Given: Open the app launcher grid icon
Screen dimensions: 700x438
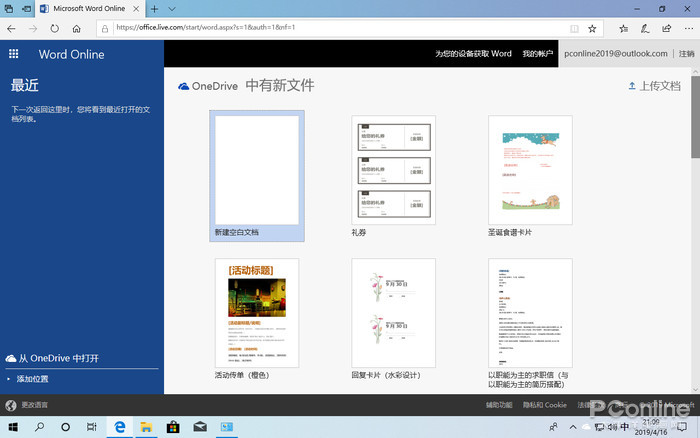Looking at the screenshot, I should pyautogui.click(x=13, y=54).
